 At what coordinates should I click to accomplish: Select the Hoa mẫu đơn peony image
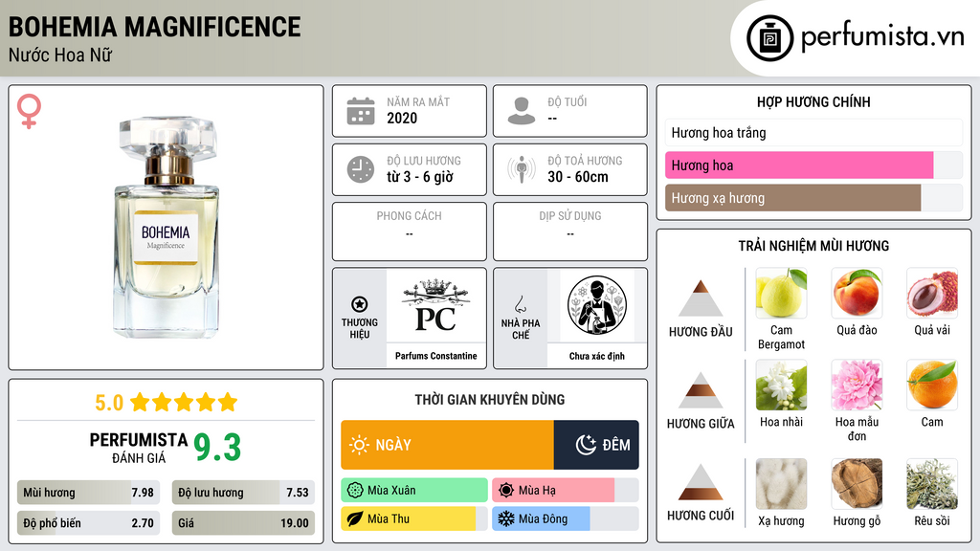tap(857, 385)
